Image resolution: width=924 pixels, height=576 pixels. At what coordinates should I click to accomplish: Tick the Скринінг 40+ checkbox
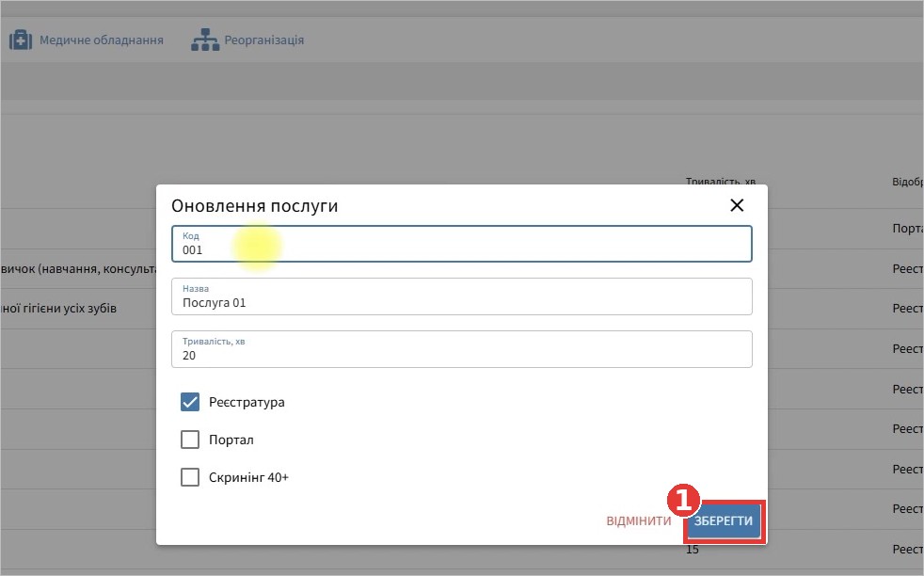[190, 477]
